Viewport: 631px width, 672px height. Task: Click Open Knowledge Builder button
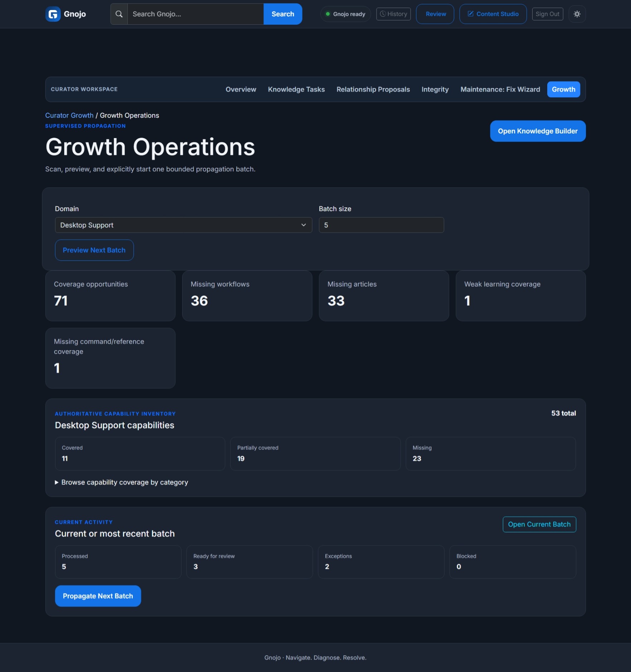pyautogui.click(x=538, y=131)
